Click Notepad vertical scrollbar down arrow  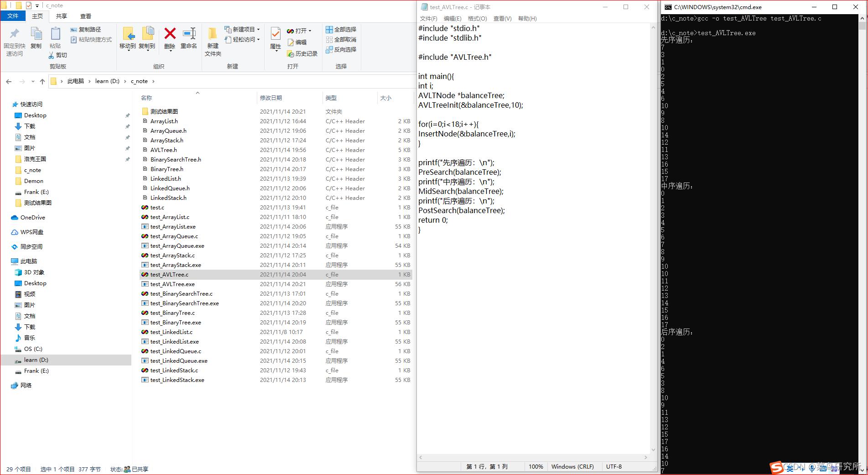coord(654,449)
